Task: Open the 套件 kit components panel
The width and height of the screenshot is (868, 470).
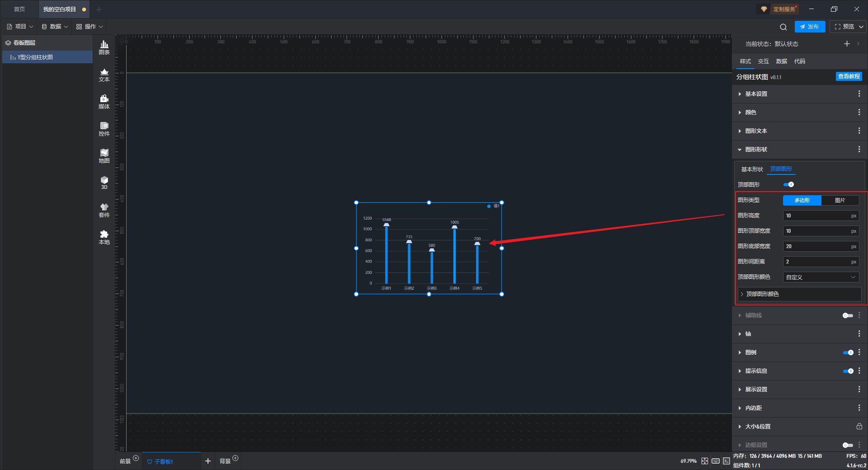Action: coord(104,210)
